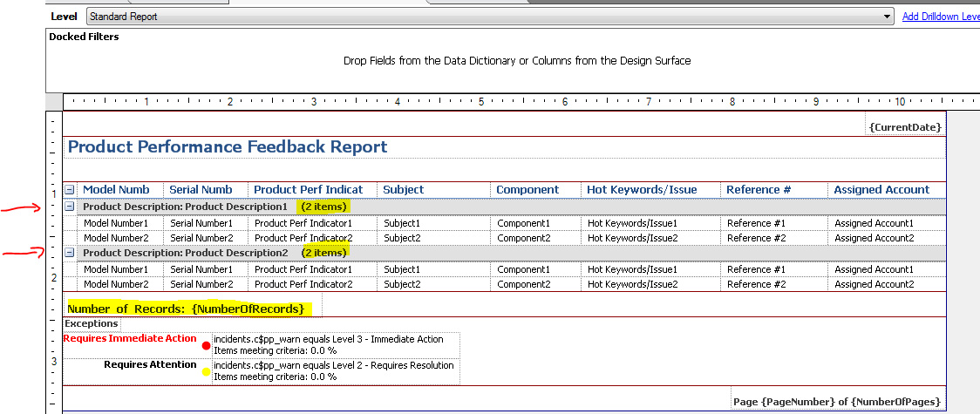Click the horizontal ruler at the 5 mark
980x414 pixels.
pos(480,102)
